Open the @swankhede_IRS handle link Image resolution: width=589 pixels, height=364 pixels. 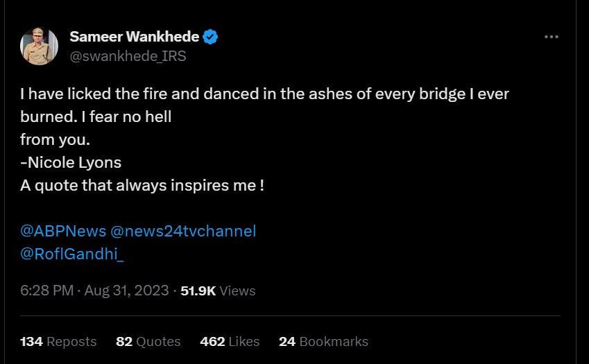click(128, 56)
